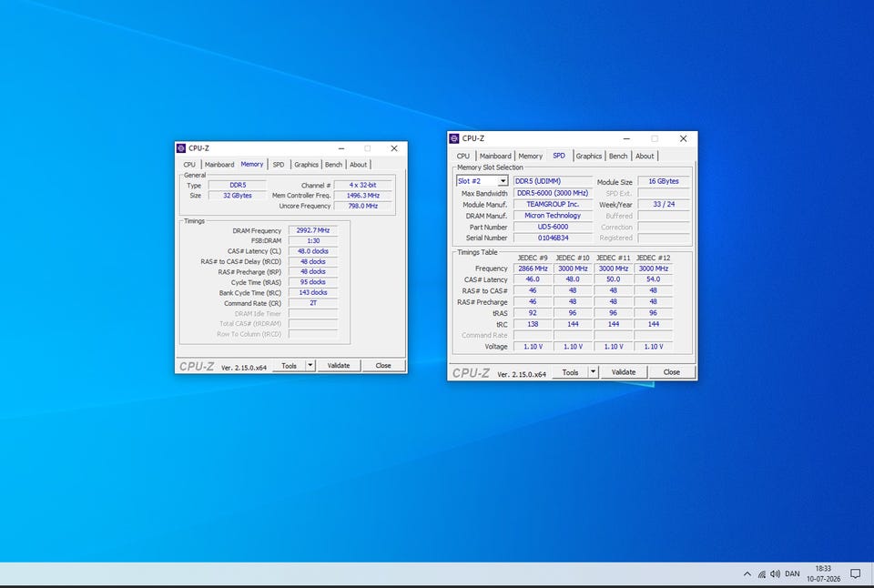Screen dimensions: 874x588
Task: Switch to the Mainboard tab in the SPD window
Action: pyautogui.click(x=495, y=156)
